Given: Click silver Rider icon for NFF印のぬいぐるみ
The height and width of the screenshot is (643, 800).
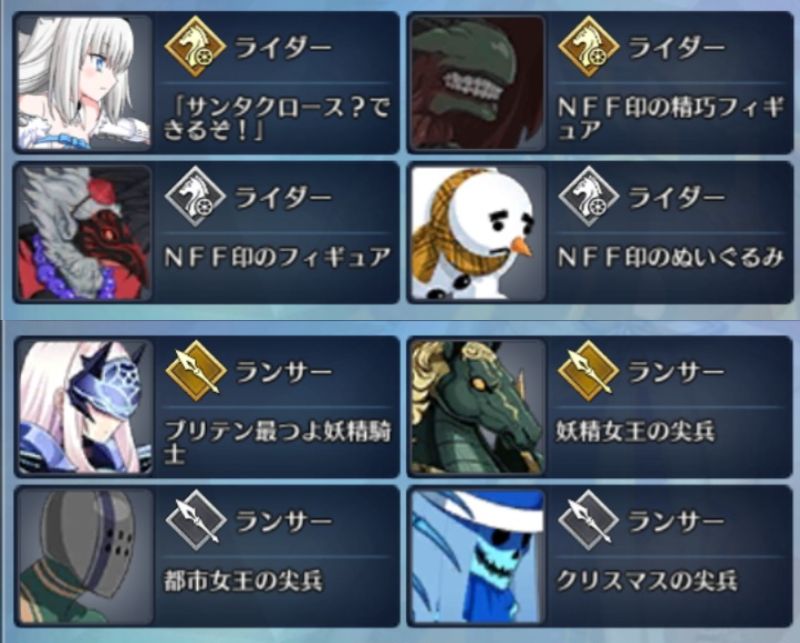Looking at the screenshot, I should 588,196.
